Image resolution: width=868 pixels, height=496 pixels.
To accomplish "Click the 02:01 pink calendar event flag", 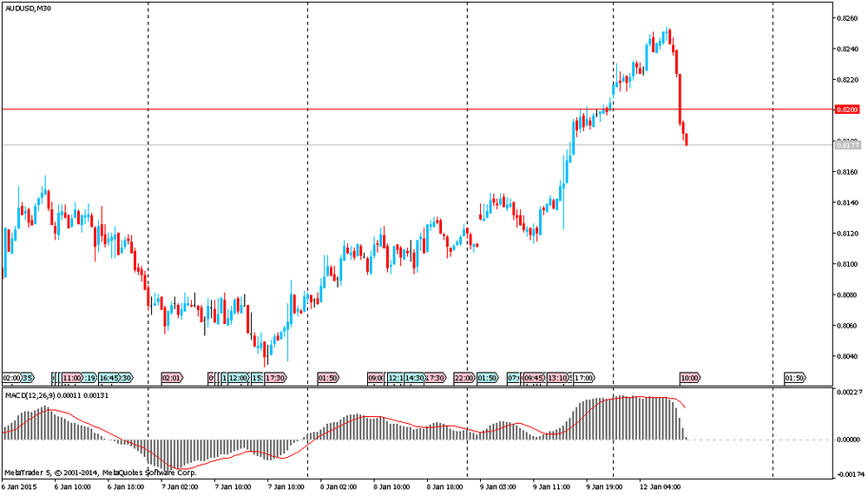I will click(x=172, y=378).
